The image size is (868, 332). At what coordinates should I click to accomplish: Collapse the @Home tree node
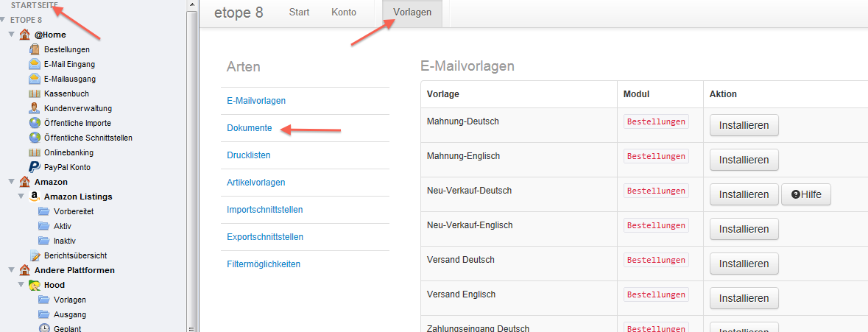pos(12,35)
